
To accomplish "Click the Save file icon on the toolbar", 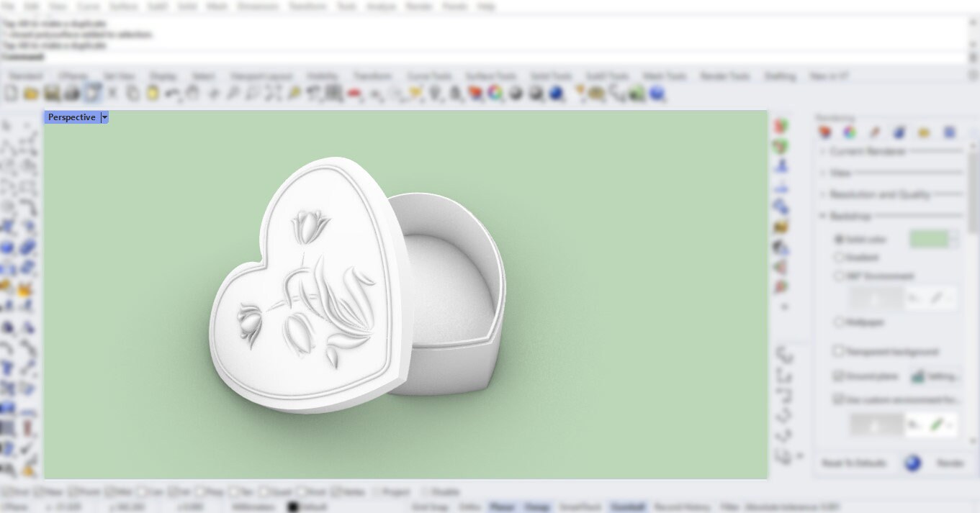I will [51, 93].
